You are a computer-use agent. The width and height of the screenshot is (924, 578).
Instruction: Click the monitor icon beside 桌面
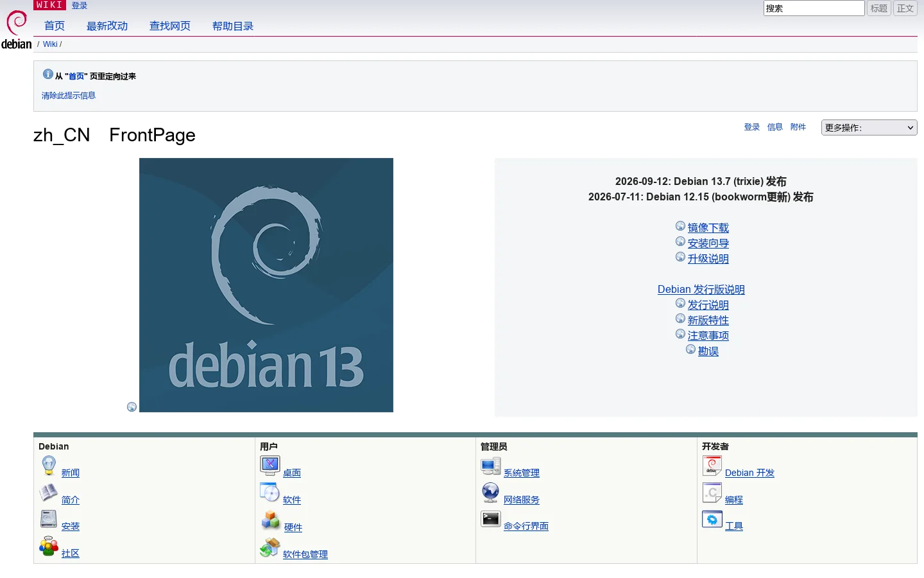click(x=270, y=465)
